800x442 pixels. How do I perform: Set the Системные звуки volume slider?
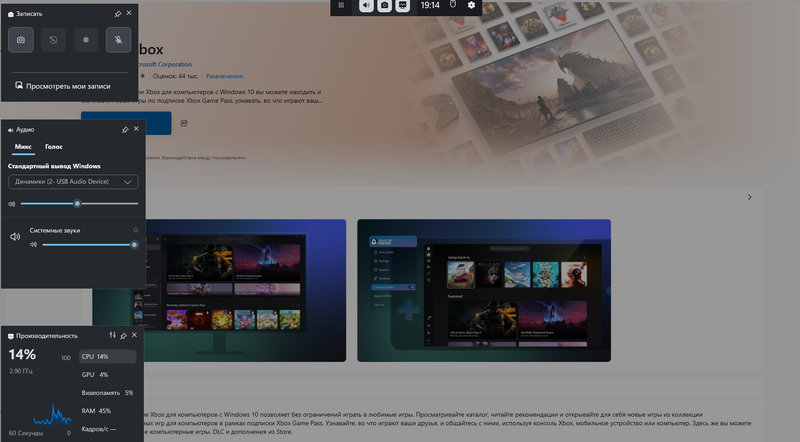tap(90, 244)
